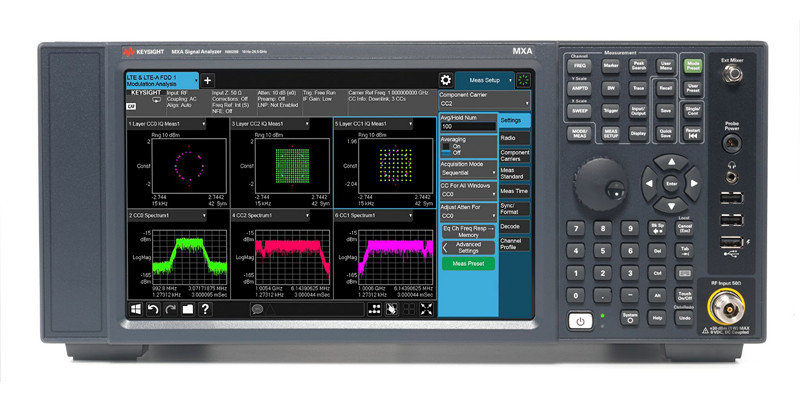Select the Settings tab

[x=514, y=120]
